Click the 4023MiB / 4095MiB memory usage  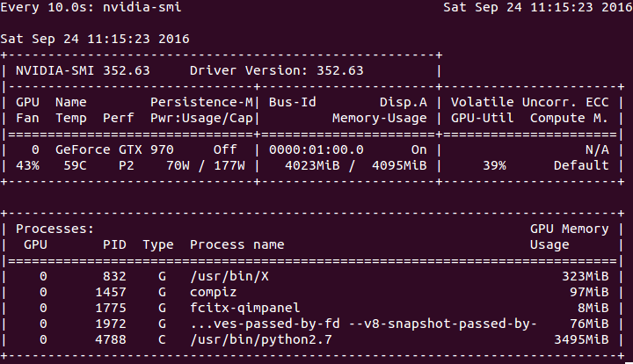(x=356, y=165)
